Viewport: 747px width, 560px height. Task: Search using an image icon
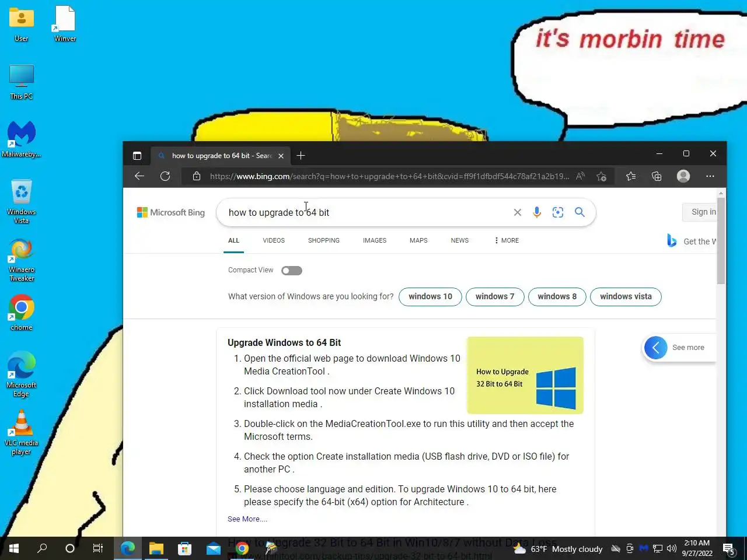coord(558,212)
